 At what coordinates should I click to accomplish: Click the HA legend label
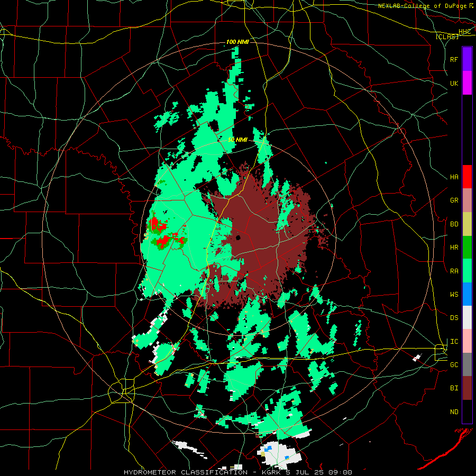pos(454,177)
